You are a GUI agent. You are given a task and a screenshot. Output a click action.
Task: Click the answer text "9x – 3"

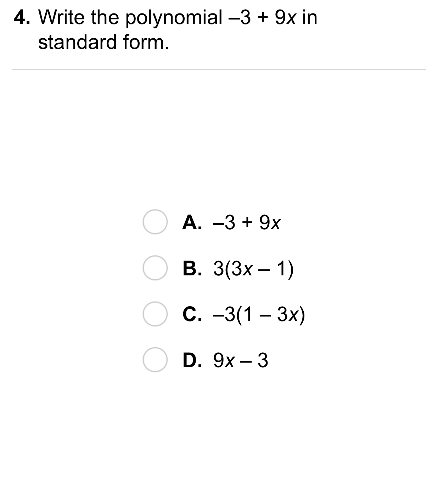[x=241, y=361]
